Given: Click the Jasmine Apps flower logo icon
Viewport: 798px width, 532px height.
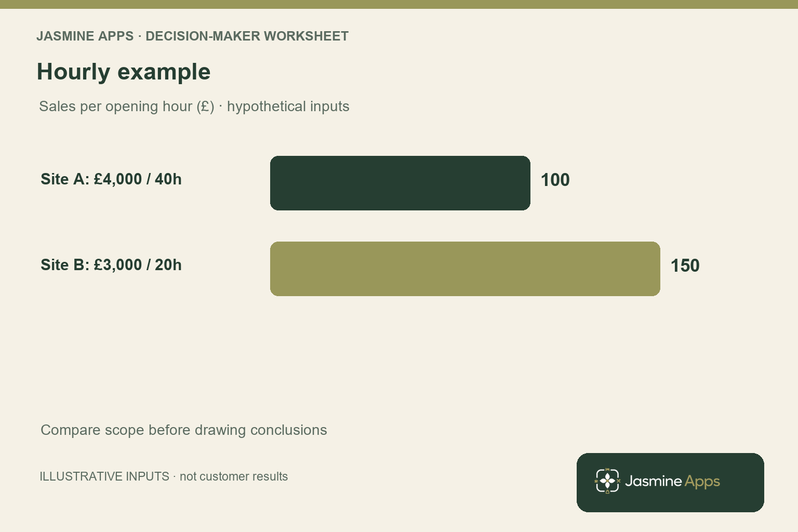Looking at the screenshot, I should 607,481.
